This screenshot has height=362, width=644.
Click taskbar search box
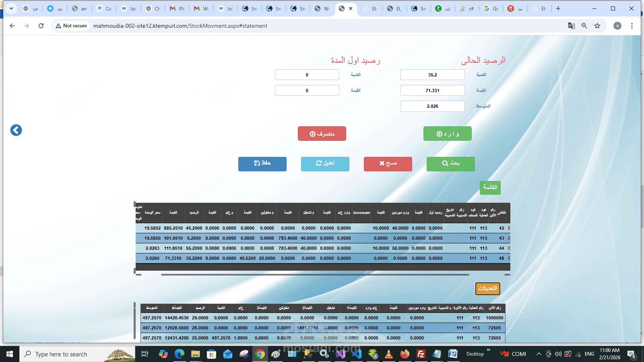pyautogui.click(x=77, y=354)
